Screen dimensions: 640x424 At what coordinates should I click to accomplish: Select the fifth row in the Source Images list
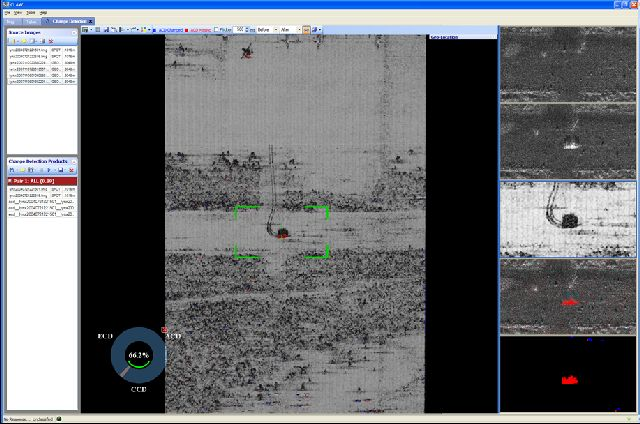pyautogui.click(x=42, y=75)
